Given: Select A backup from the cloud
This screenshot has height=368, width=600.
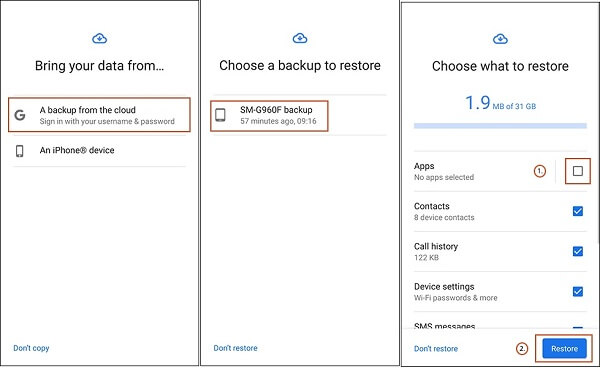Looking at the screenshot, I should coord(99,115).
